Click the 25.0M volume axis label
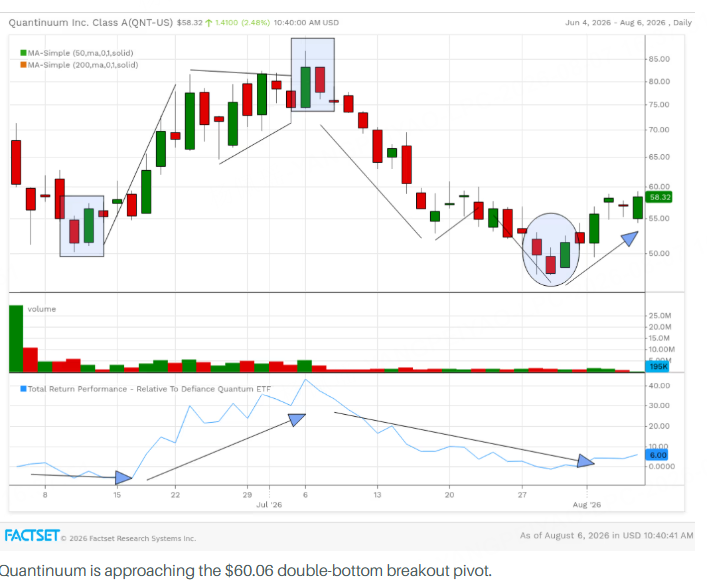Viewport: 707px width, 580px height. click(660, 316)
